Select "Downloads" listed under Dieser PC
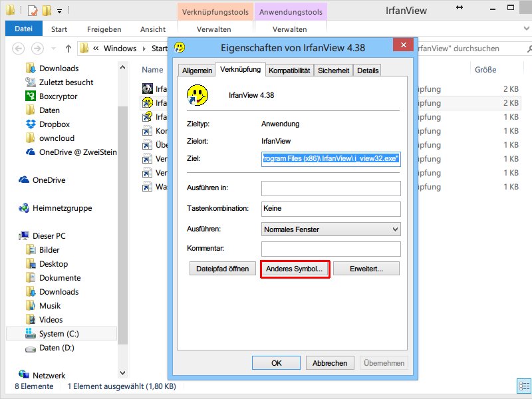Image resolution: width=532 pixels, height=399 pixels. pyautogui.click(x=59, y=292)
